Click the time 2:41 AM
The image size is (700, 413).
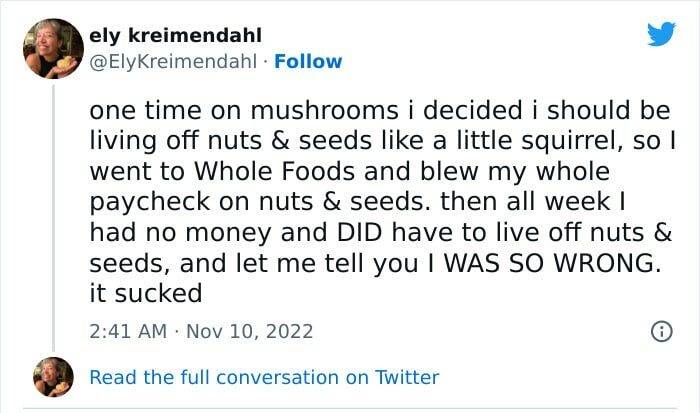pos(125,330)
